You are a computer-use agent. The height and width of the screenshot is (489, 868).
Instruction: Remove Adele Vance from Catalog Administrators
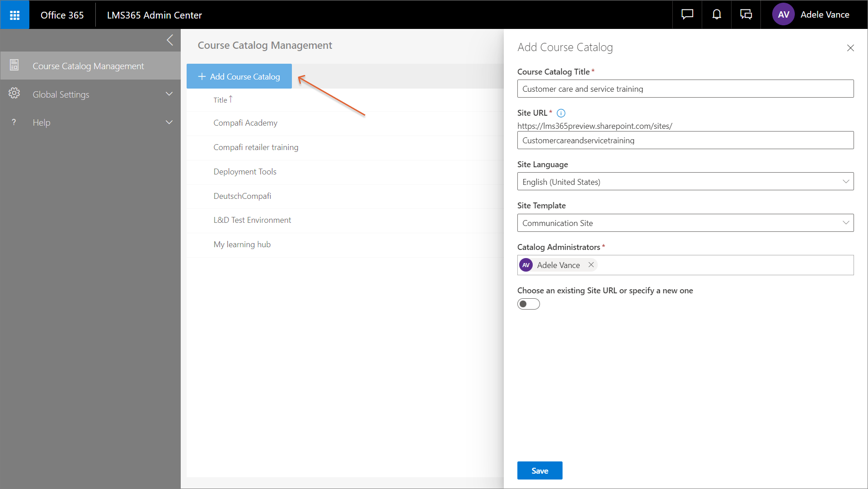click(x=591, y=265)
